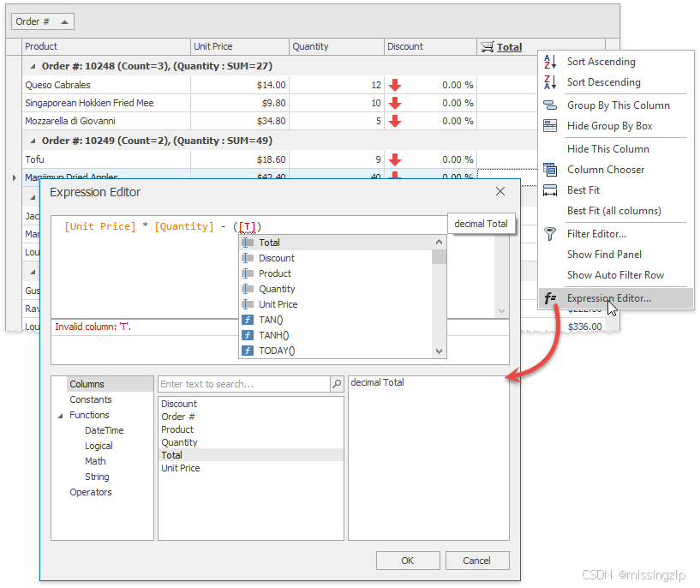The image size is (700, 588).
Task: Click the function icon beside TANH()
Action: coord(248,335)
